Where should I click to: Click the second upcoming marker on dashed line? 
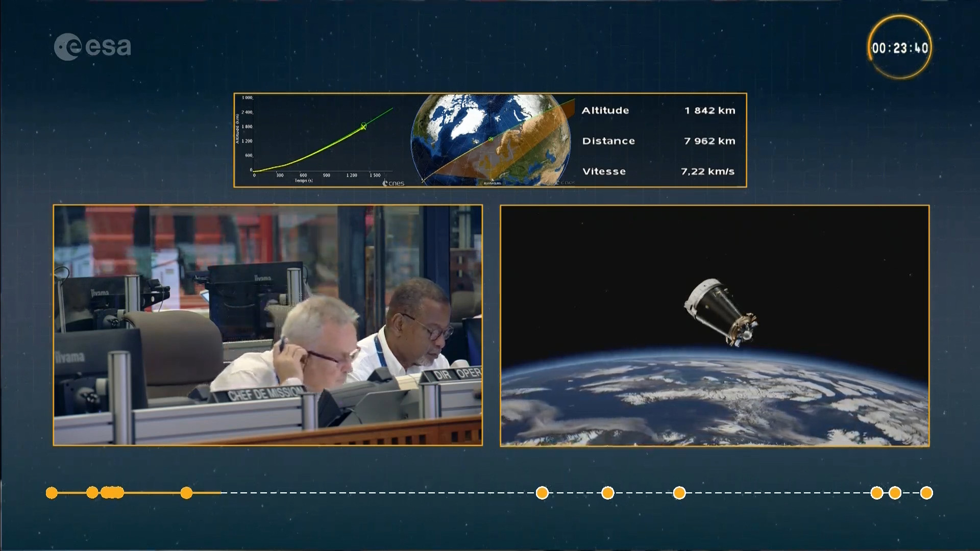click(607, 493)
